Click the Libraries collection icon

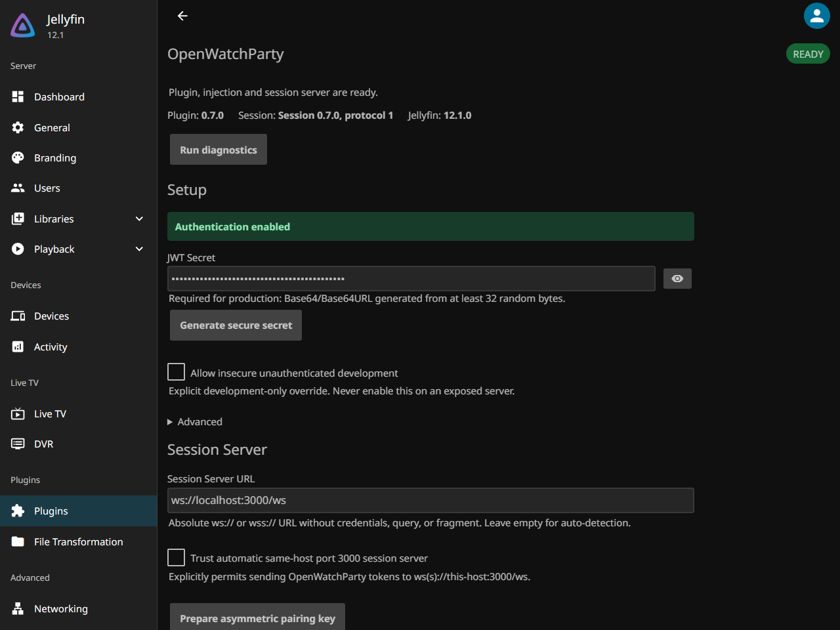(18, 219)
